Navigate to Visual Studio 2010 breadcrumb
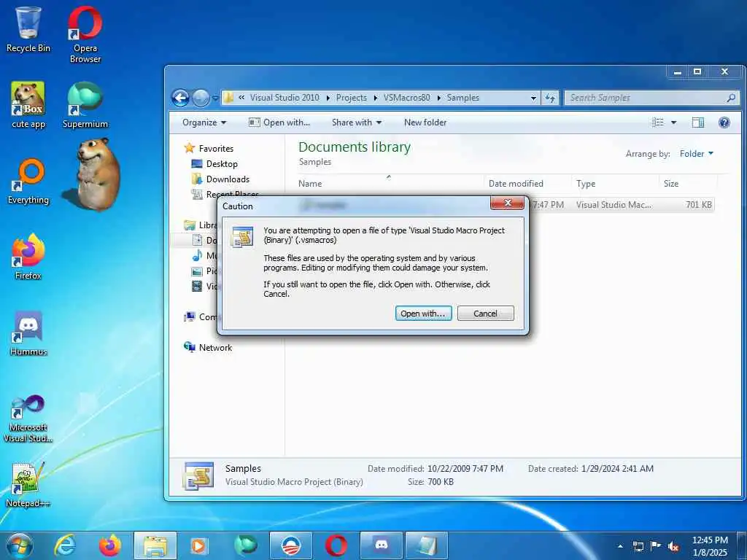The image size is (747, 560). (285, 98)
